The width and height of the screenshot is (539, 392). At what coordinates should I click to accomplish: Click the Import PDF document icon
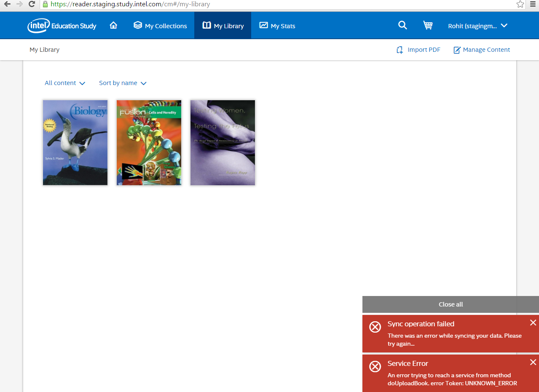click(400, 50)
